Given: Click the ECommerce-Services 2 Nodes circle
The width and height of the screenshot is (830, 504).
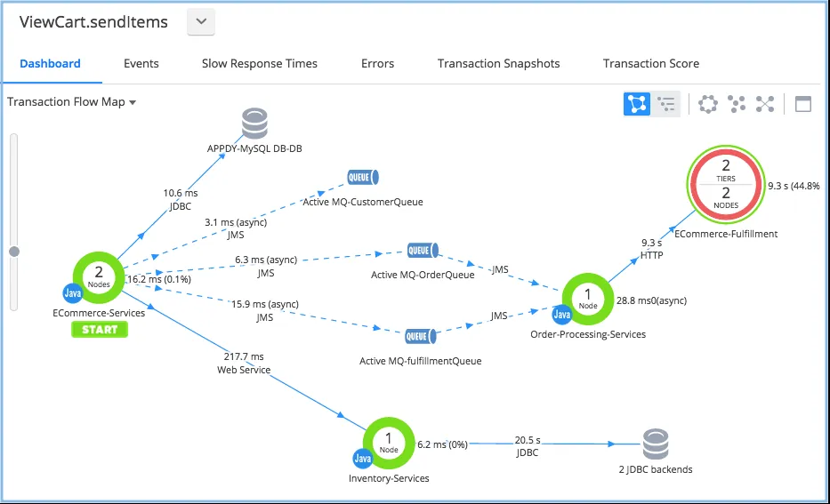Looking at the screenshot, I should [99, 277].
